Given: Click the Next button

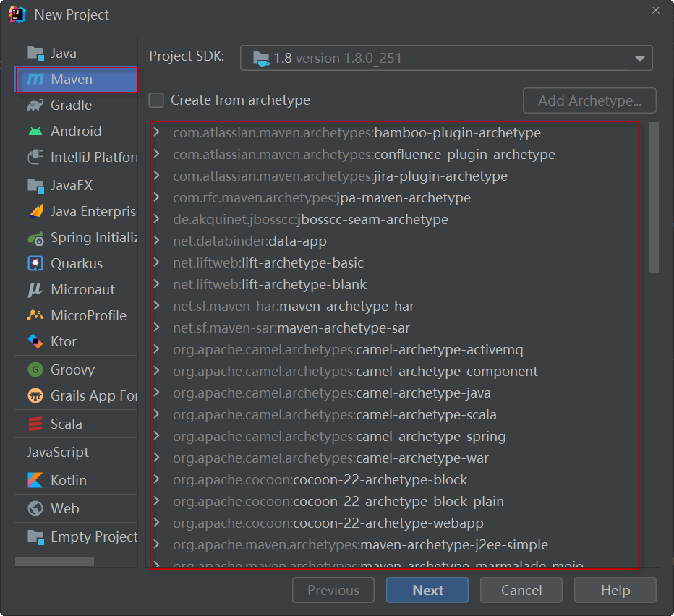Looking at the screenshot, I should coord(427,591).
